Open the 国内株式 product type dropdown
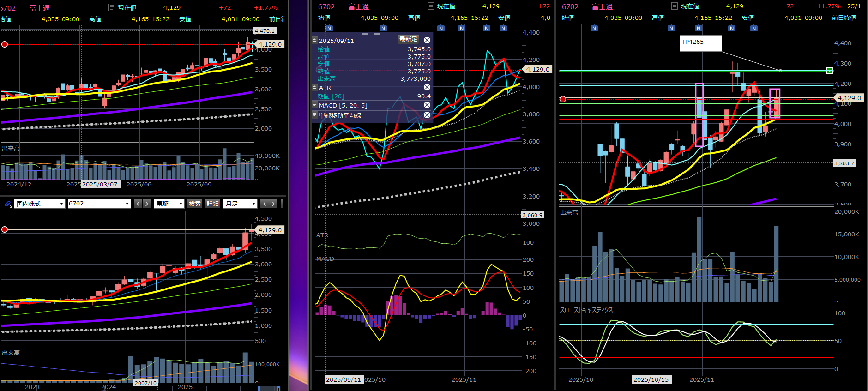 pos(40,204)
